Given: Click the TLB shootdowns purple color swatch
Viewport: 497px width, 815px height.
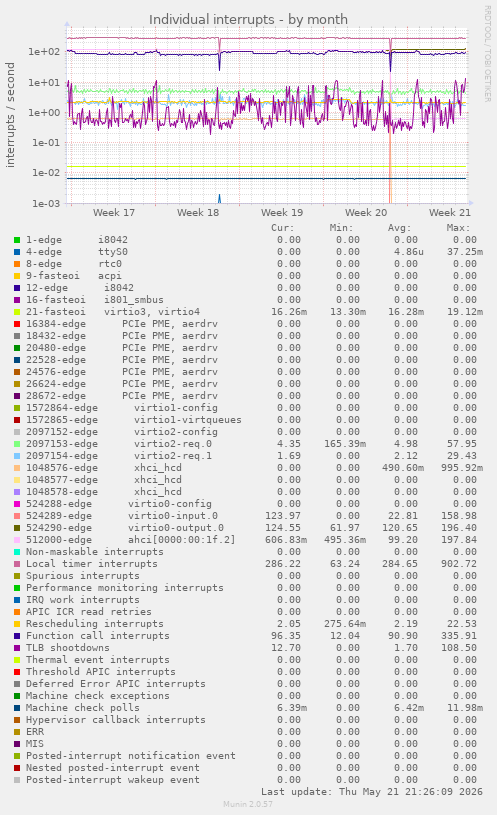Looking at the screenshot, I should (x=17, y=648).
